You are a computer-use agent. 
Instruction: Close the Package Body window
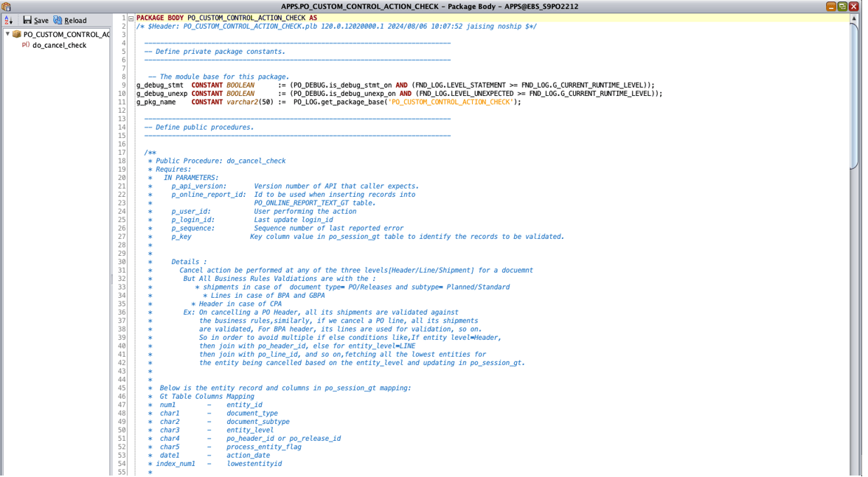click(x=853, y=7)
